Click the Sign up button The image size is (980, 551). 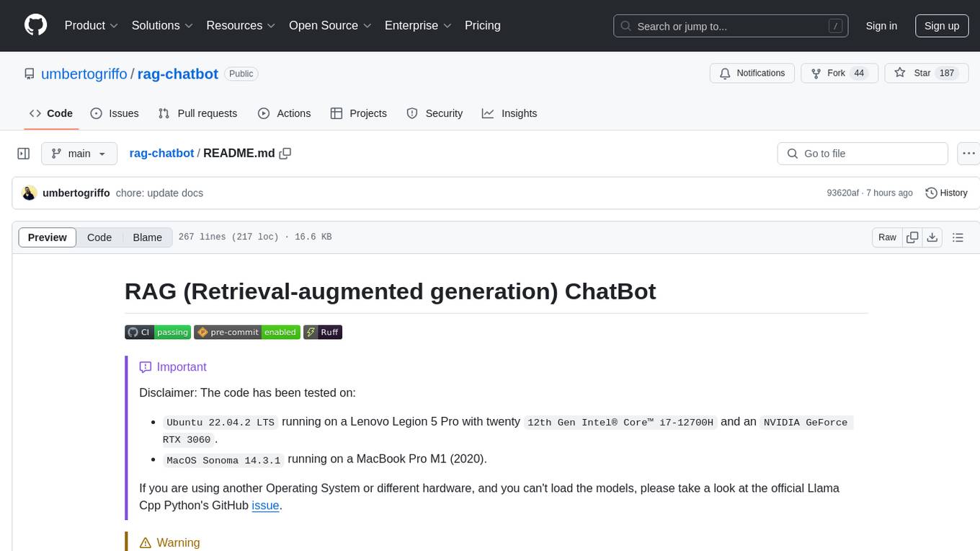[942, 26]
